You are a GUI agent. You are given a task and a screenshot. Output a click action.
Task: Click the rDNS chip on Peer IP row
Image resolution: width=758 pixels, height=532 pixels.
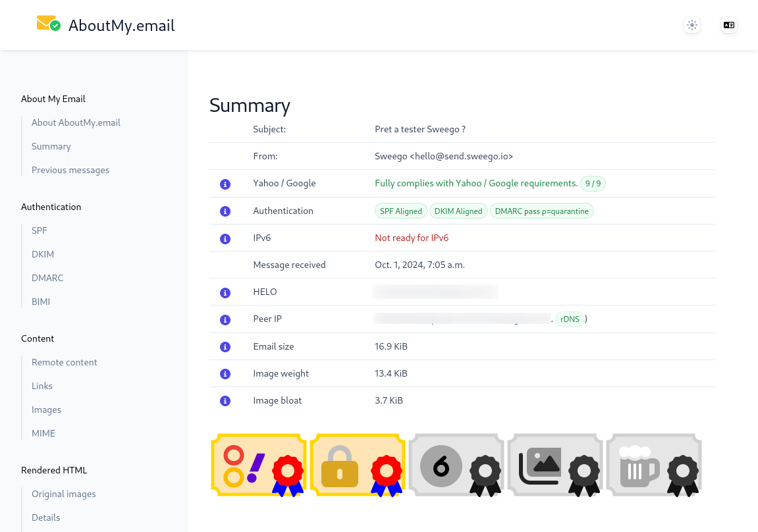tap(570, 319)
